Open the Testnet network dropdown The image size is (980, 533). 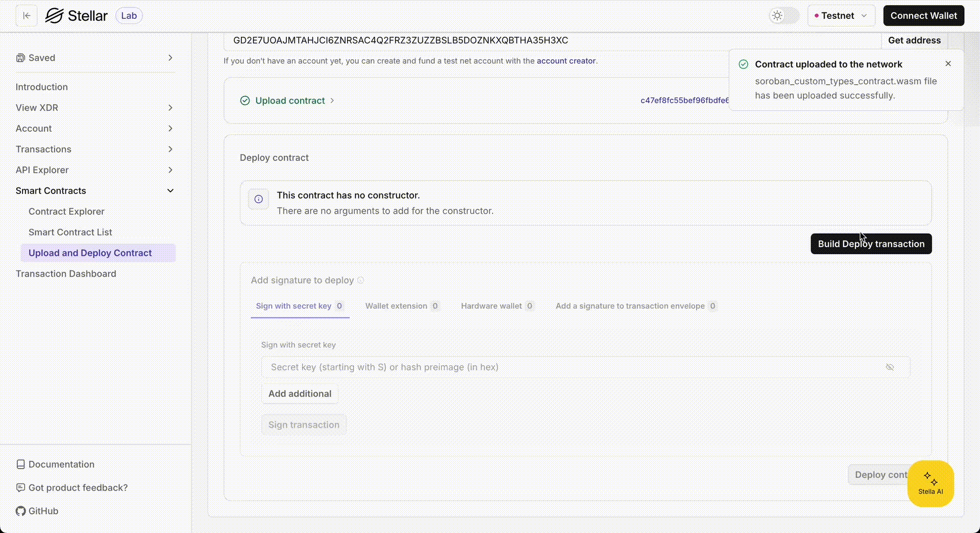point(841,15)
